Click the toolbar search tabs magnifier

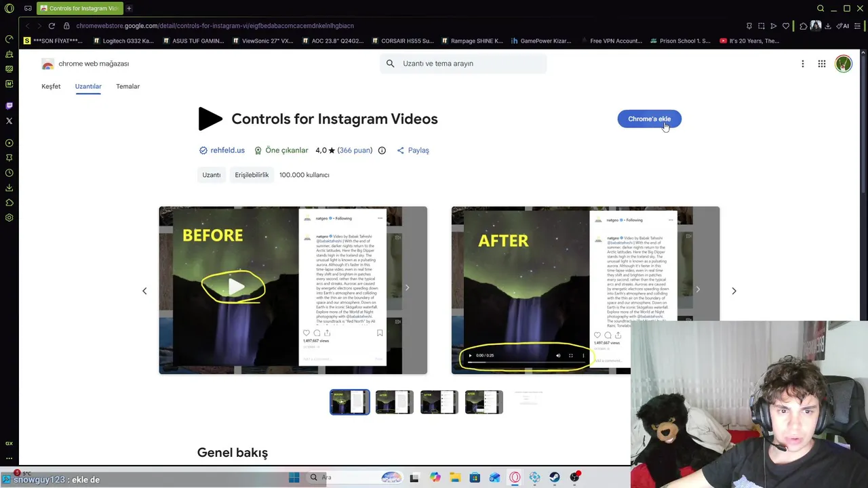[821, 8]
